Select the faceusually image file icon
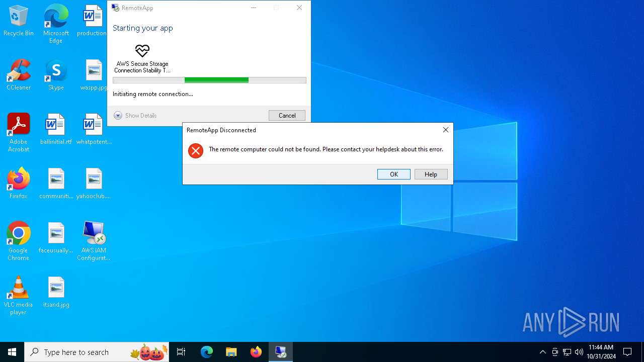Screen dimensions: 644x362 (x=56, y=238)
